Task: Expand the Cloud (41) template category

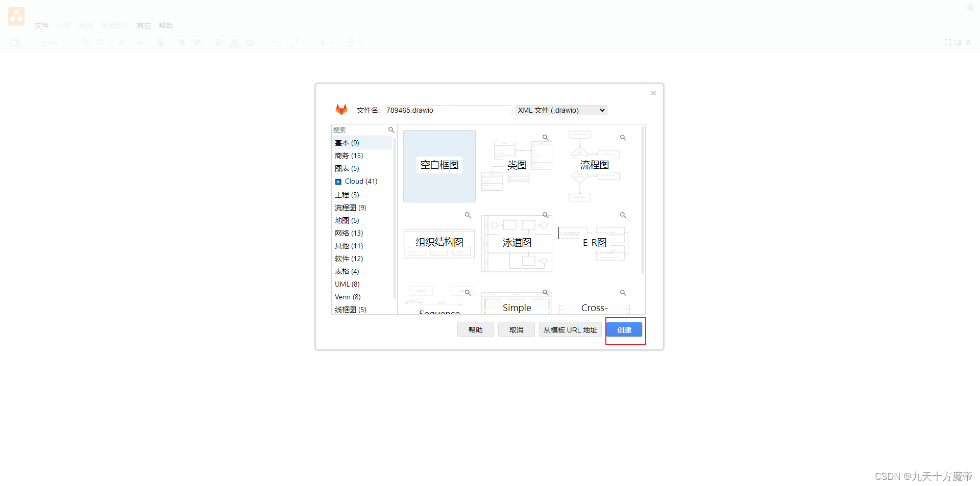Action: pos(337,181)
